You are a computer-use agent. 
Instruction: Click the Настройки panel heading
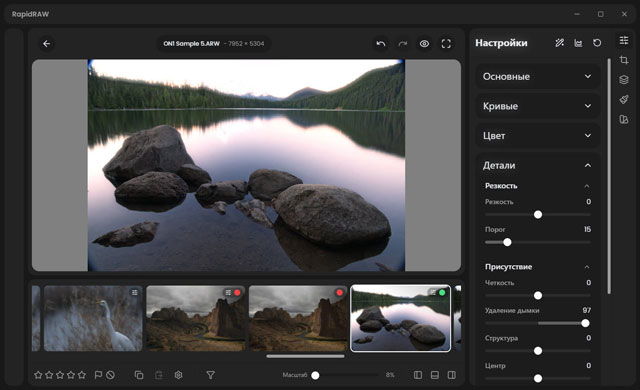501,43
